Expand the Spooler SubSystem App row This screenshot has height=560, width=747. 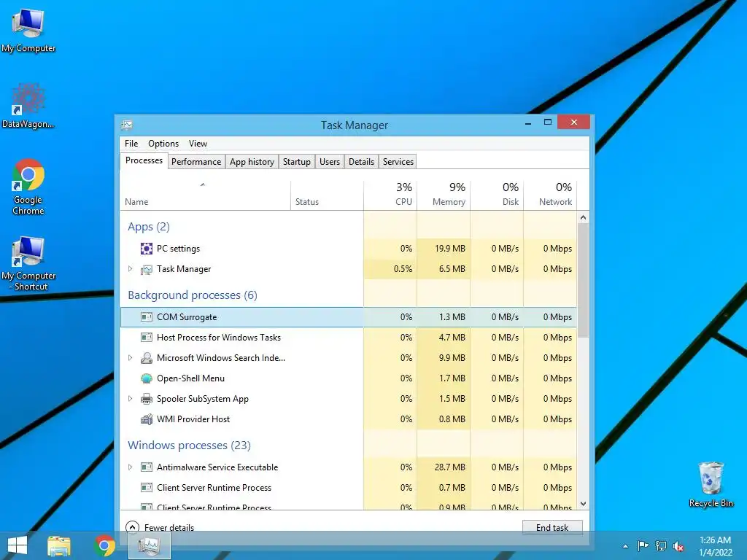[x=130, y=399]
